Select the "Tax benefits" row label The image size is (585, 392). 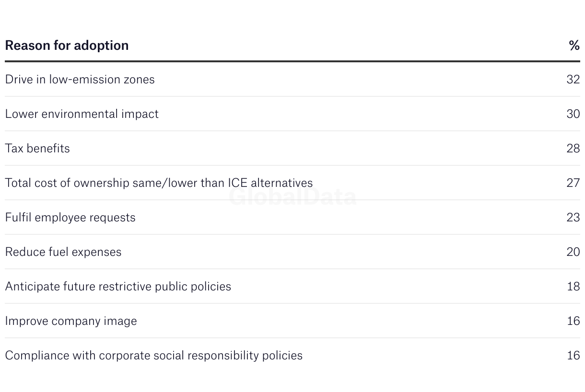(37, 149)
